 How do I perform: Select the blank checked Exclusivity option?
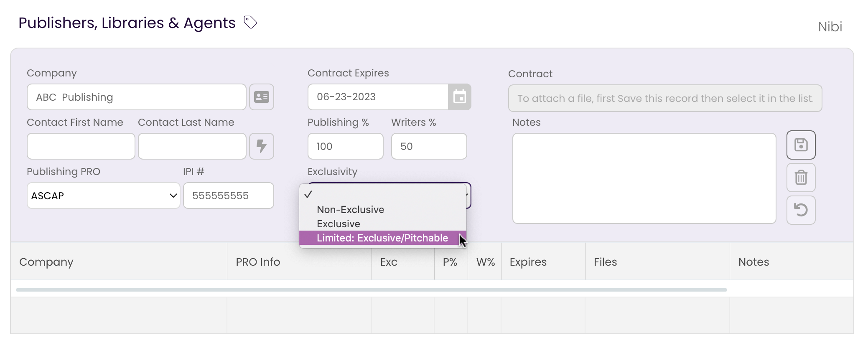tap(382, 195)
